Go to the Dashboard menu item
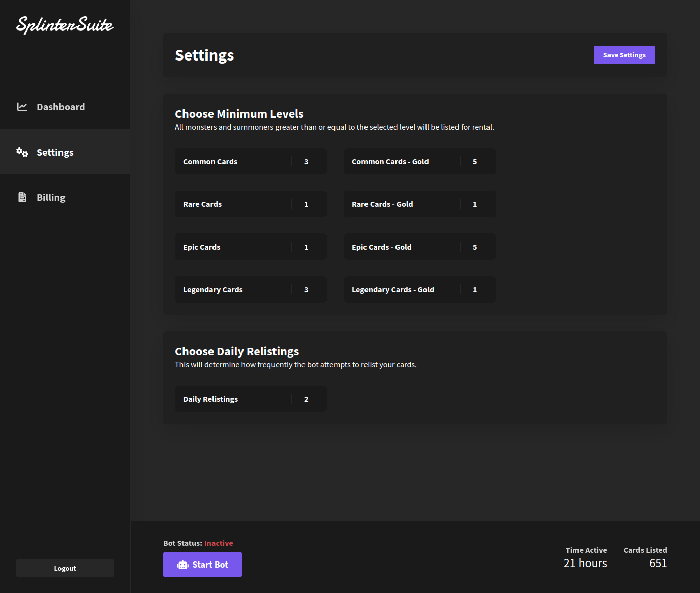The image size is (700, 593). [65, 107]
